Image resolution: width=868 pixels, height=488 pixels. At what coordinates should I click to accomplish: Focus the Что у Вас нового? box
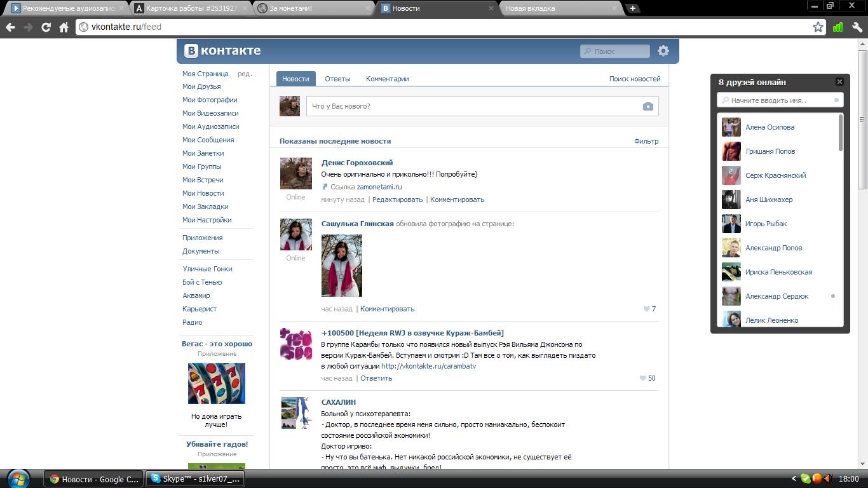point(482,106)
